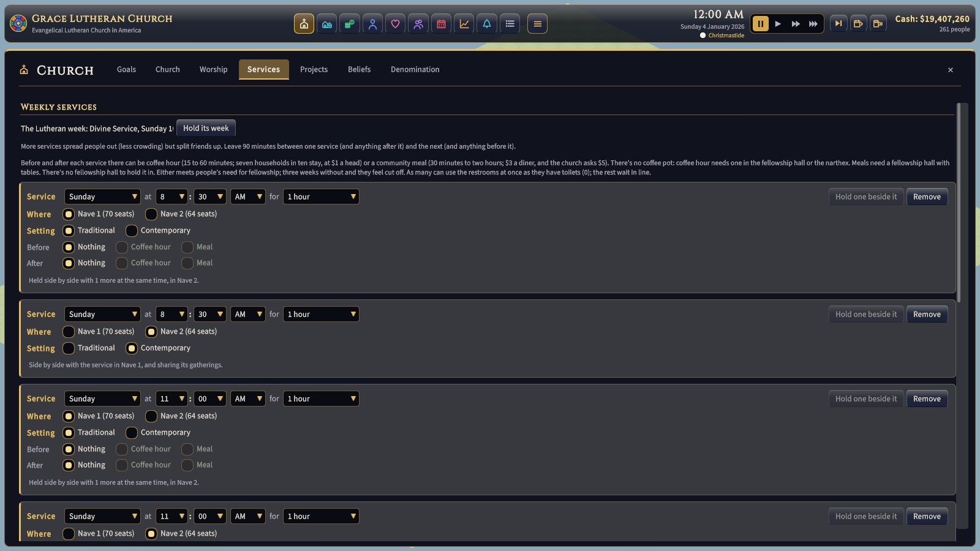Choose Meal after first 8:30 service
The image size is (980, 551).
click(187, 263)
